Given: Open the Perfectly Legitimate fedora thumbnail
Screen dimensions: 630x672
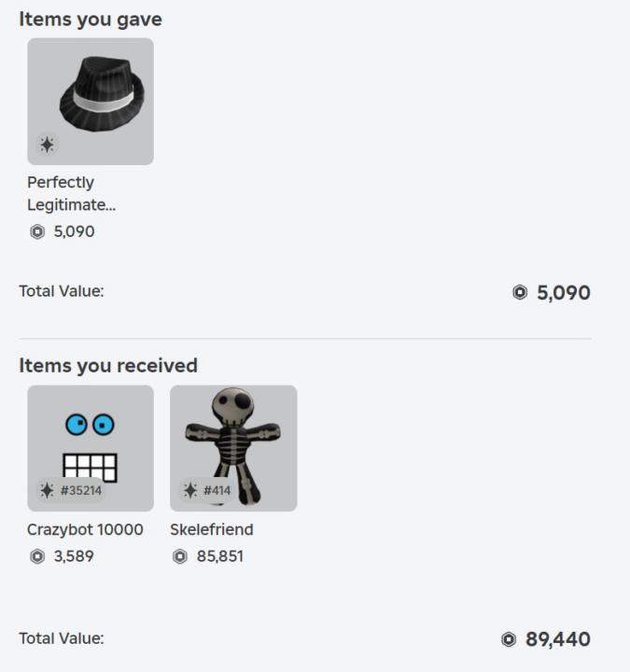Looking at the screenshot, I should (91, 101).
